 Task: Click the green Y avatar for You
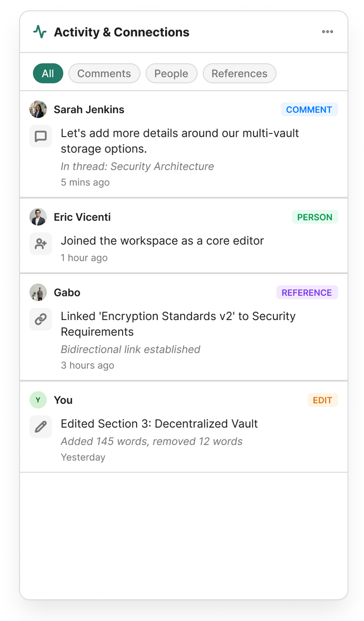click(x=38, y=400)
